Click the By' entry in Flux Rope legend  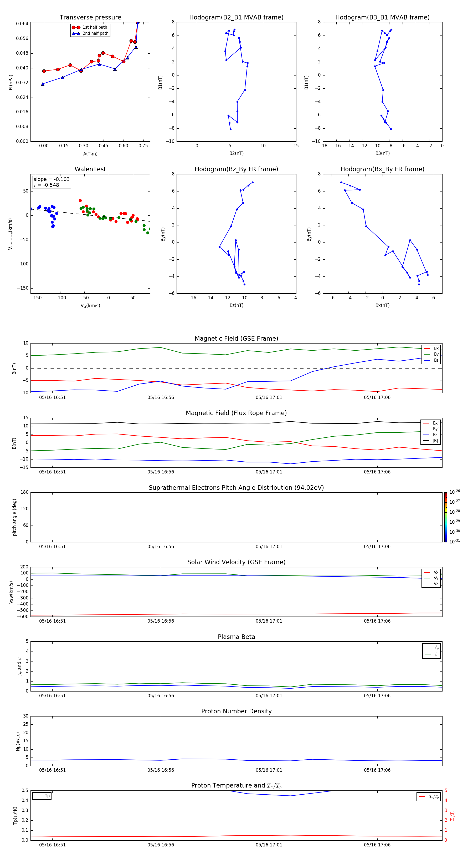pos(431,429)
